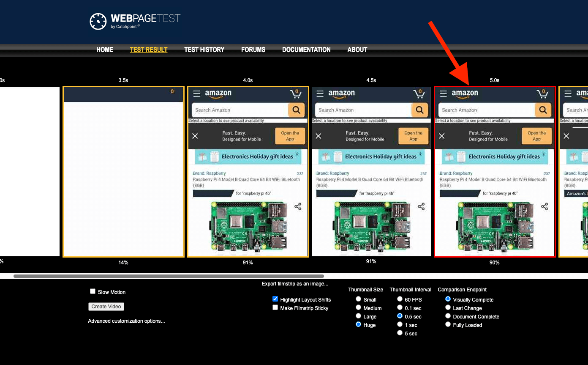Image resolution: width=588 pixels, height=365 pixels.
Task: Click search magnifier in 5.0s frame
Action: click(543, 110)
